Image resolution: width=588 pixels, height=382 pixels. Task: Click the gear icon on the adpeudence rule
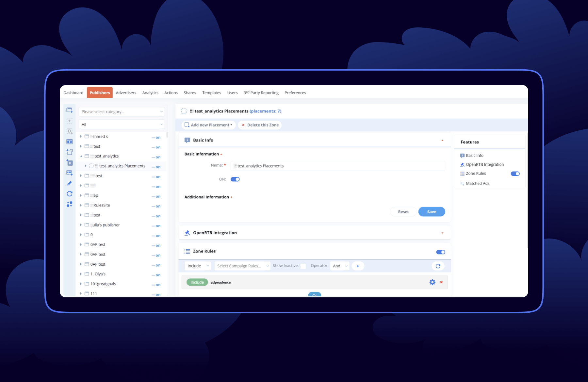tap(432, 282)
